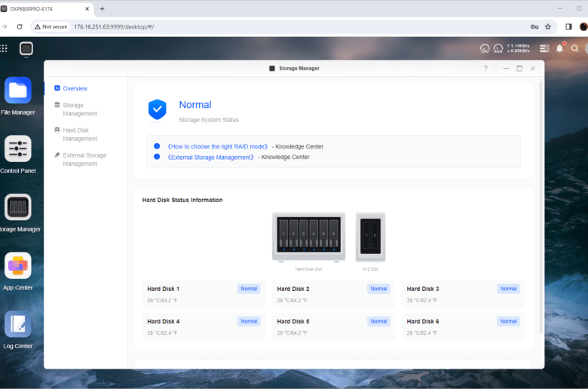Image resolution: width=588 pixels, height=389 pixels.
Task: Toggle browser side panel icon
Action: (x=568, y=26)
